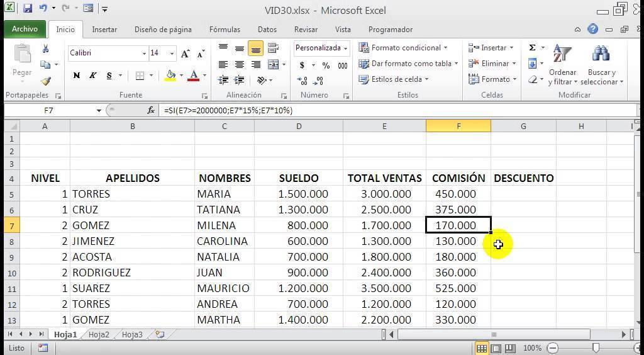Click the Cut scissors icon
Viewport: 644px width, 355px height.
coord(45,49)
